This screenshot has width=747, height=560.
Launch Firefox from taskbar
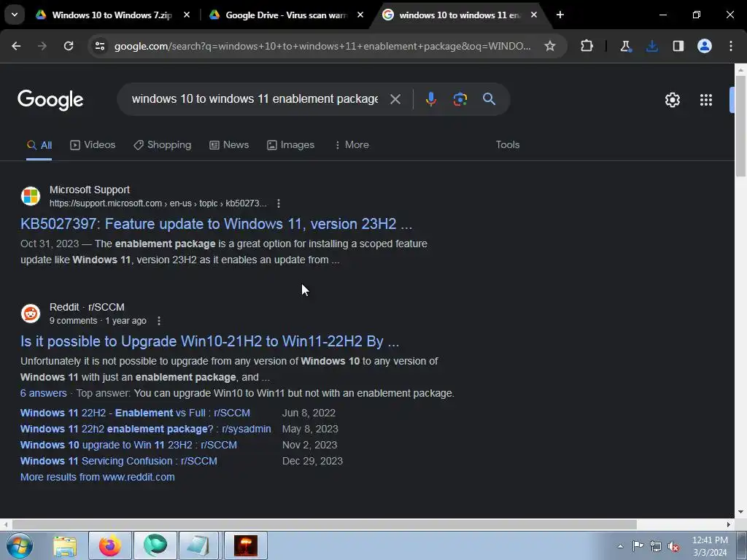[x=110, y=545]
